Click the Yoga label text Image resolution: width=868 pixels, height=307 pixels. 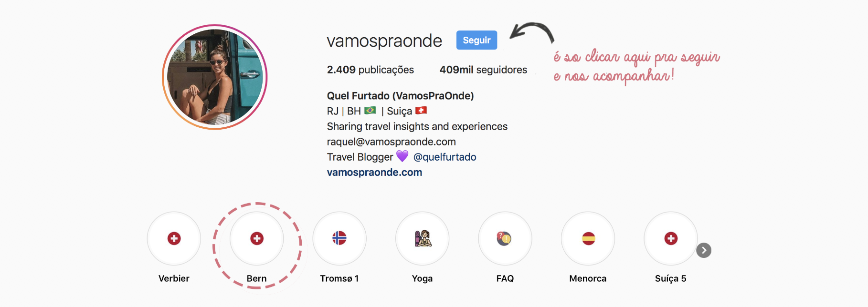pos(423,278)
